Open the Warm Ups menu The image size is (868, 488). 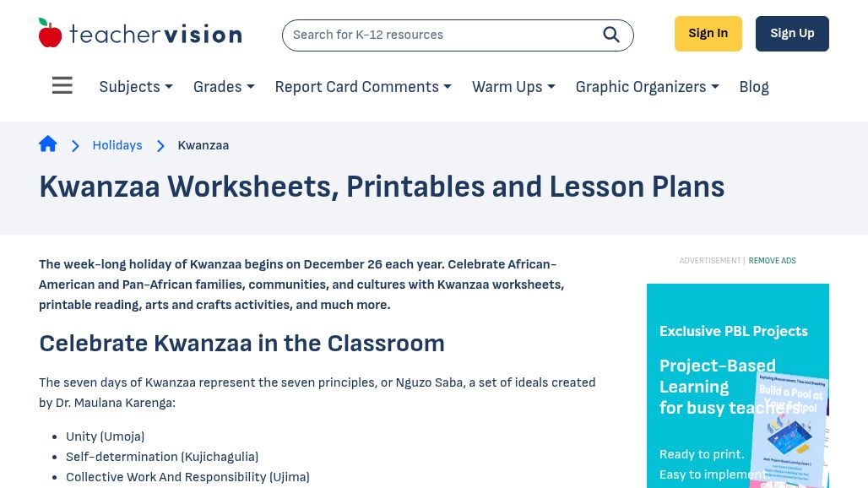[x=513, y=87]
